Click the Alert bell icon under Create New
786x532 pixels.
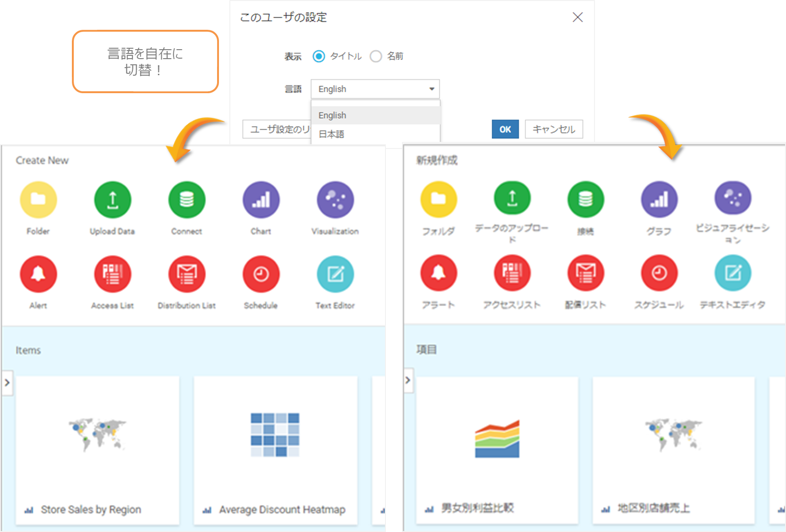(38, 273)
